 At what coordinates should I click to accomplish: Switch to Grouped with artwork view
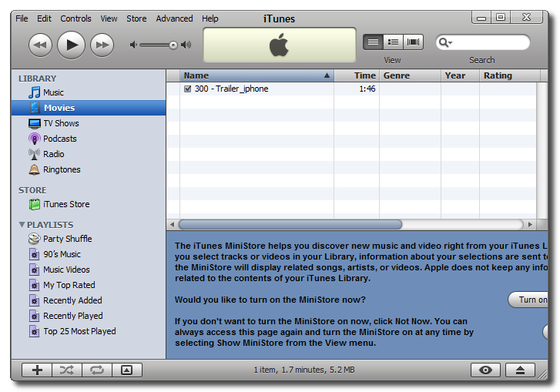click(393, 42)
